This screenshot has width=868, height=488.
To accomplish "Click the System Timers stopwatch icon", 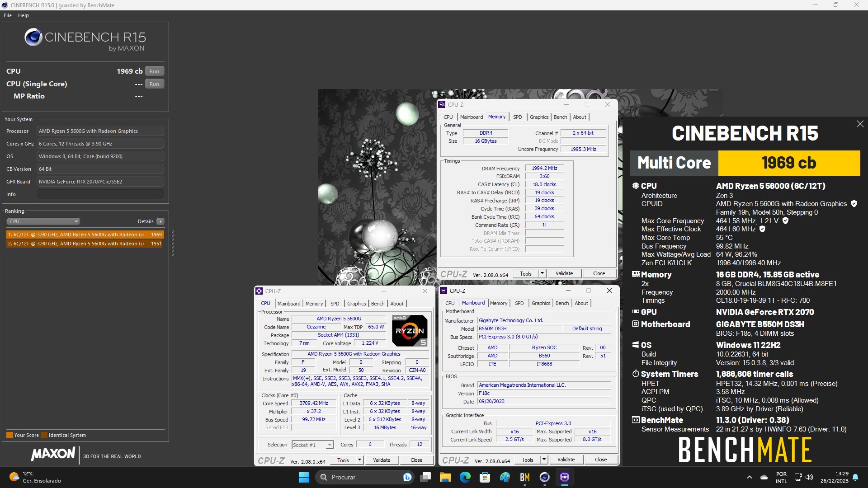I will (x=636, y=374).
